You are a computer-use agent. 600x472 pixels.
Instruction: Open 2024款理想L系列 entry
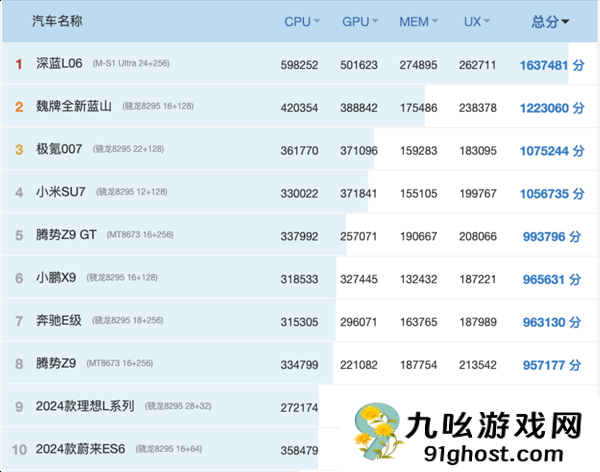(85, 406)
